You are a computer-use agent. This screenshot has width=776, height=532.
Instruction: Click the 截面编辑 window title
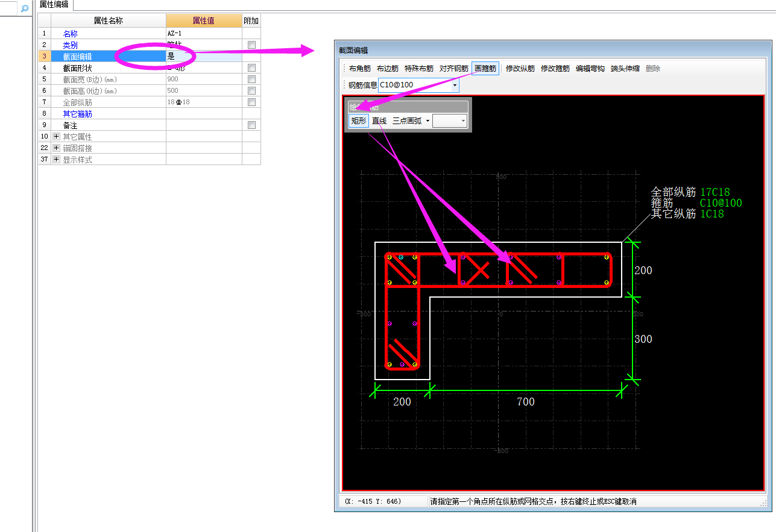[x=353, y=51]
